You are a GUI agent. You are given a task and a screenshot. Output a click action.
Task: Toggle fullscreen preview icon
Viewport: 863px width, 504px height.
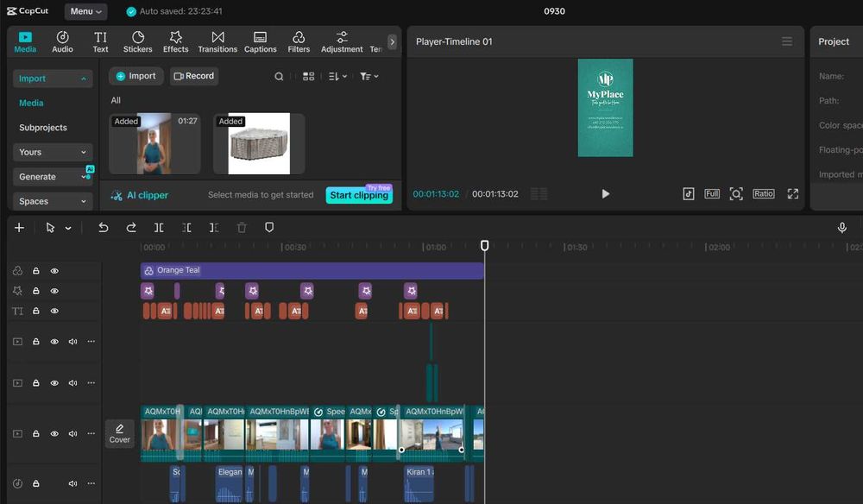click(x=792, y=193)
